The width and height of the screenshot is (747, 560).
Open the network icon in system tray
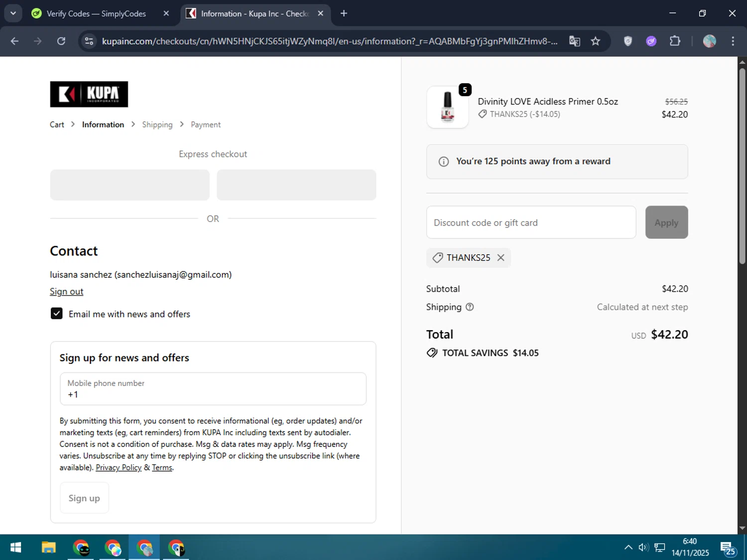pos(660,548)
